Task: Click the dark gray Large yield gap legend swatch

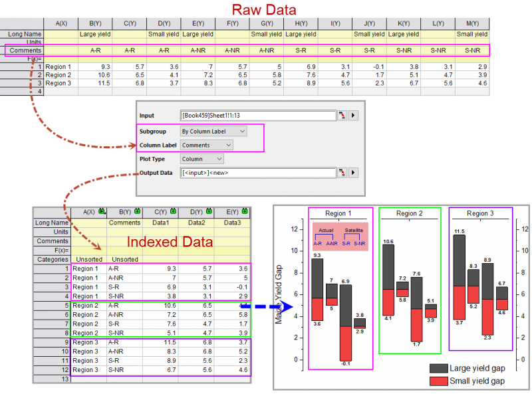Action: (438, 368)
